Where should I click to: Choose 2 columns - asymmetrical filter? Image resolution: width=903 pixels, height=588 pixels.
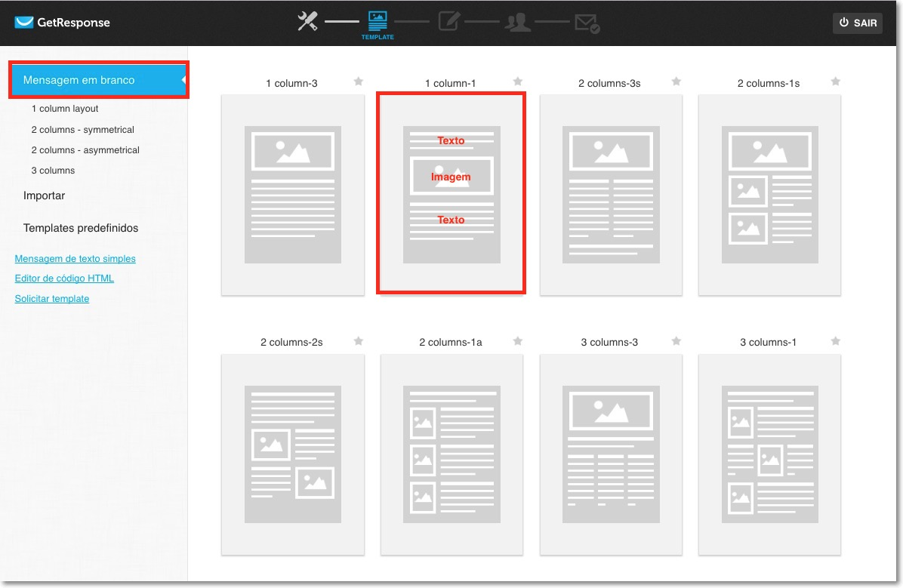pyautogui.click(x=85, y=149)
